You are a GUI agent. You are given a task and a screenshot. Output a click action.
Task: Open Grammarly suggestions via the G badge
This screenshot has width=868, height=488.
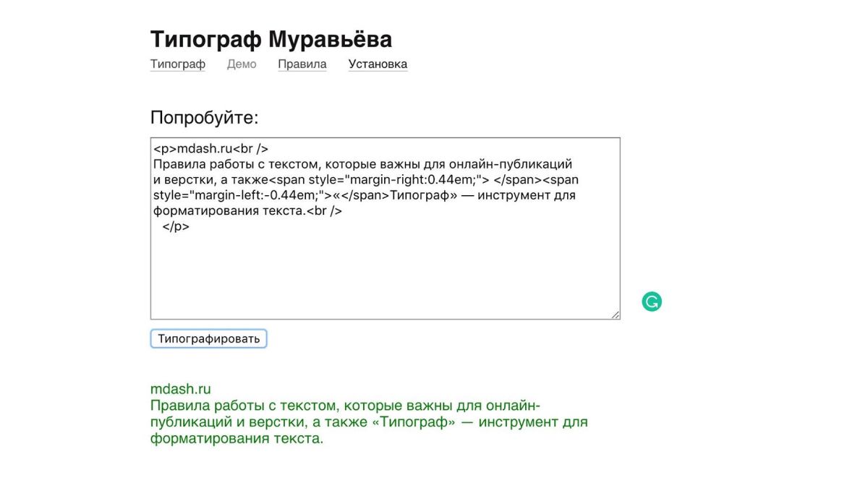click(650, 300)
